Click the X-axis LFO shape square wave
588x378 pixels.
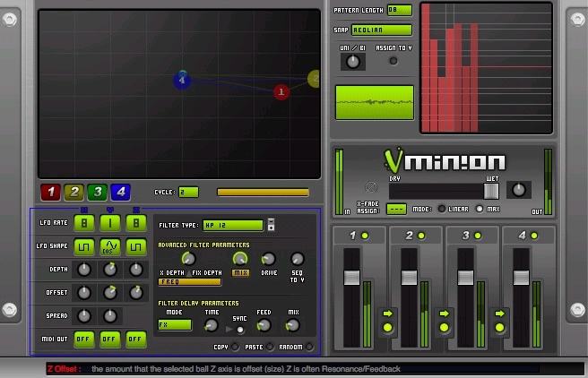pos(84,246)
